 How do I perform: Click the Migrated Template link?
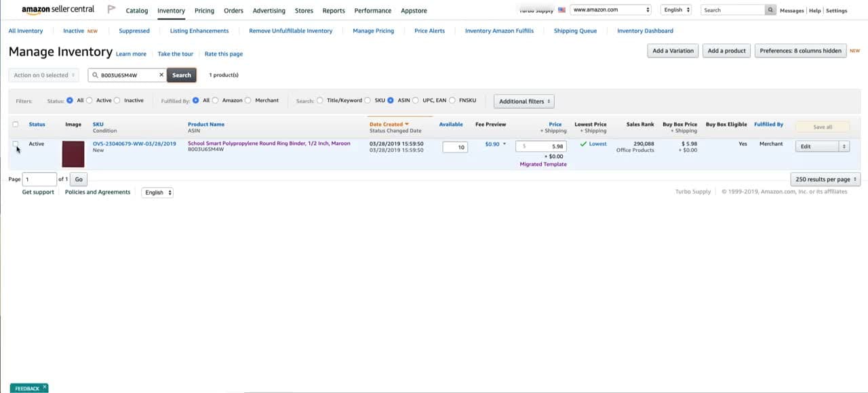coord(543,165)
